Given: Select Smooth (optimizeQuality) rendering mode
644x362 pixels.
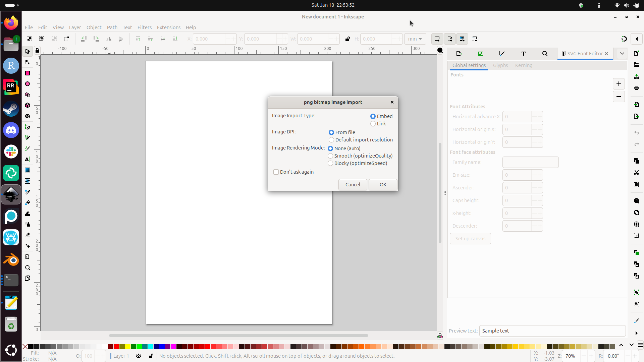Looking at the screenshot, I should coord(360,156).
